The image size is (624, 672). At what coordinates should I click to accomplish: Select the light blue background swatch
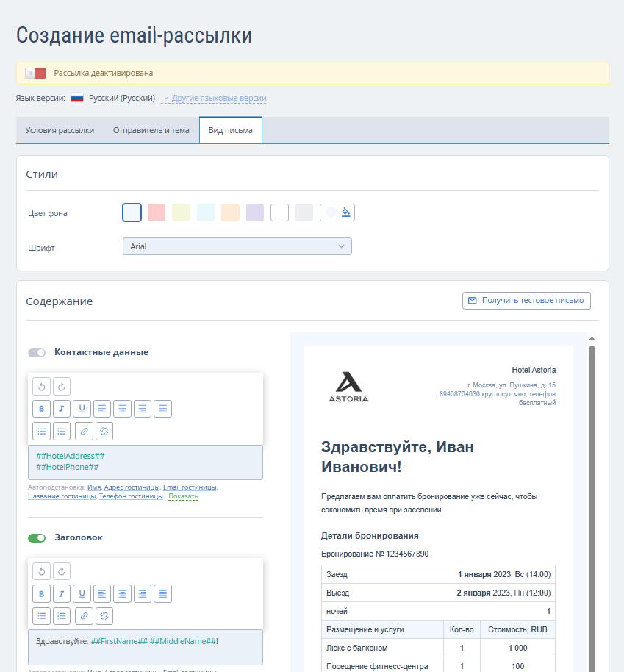coord(132,212)
